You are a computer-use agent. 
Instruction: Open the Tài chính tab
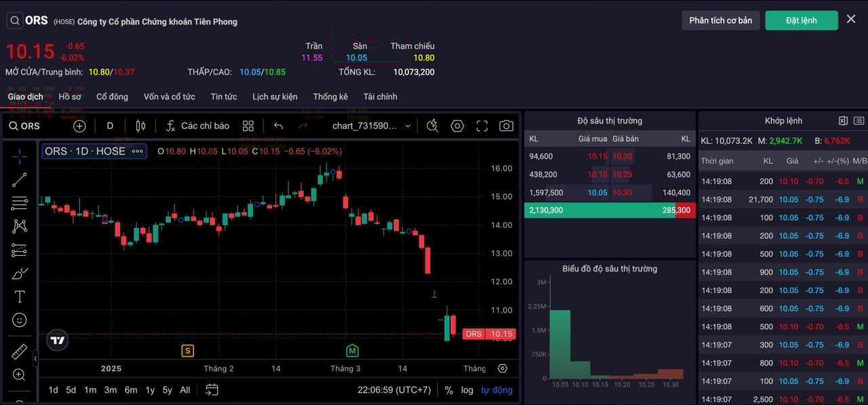tap(380, 97)
